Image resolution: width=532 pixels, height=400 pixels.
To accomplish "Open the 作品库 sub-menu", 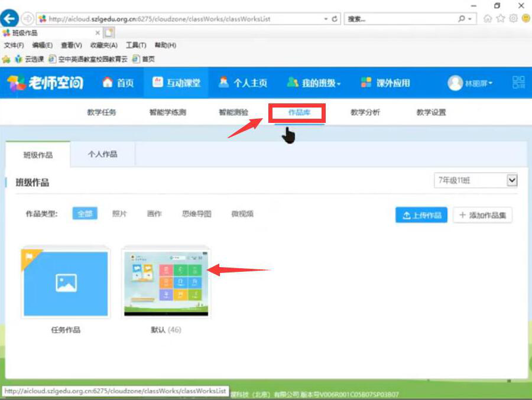I will [299, 112].
